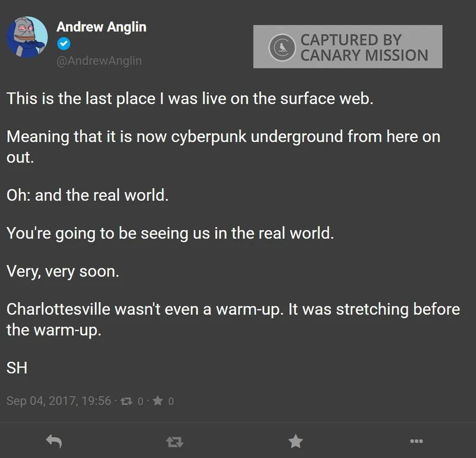This screenshot has width=476, height=458.
Task: Click the blue verified checkmark badge
Action: click(x=64, y=43)
